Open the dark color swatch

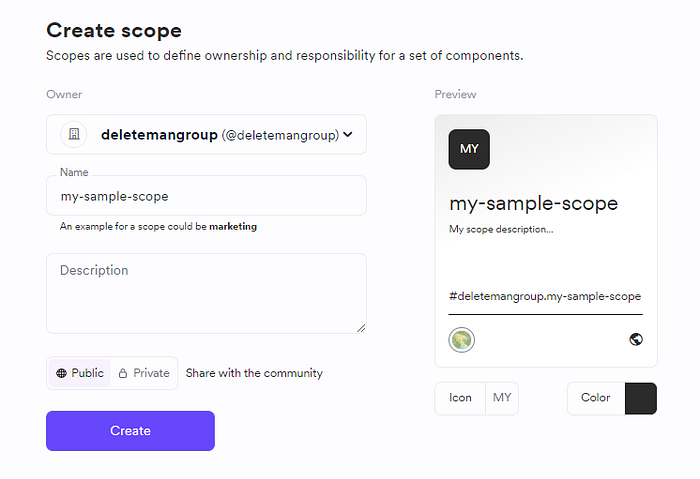click(x=640, y=398)
